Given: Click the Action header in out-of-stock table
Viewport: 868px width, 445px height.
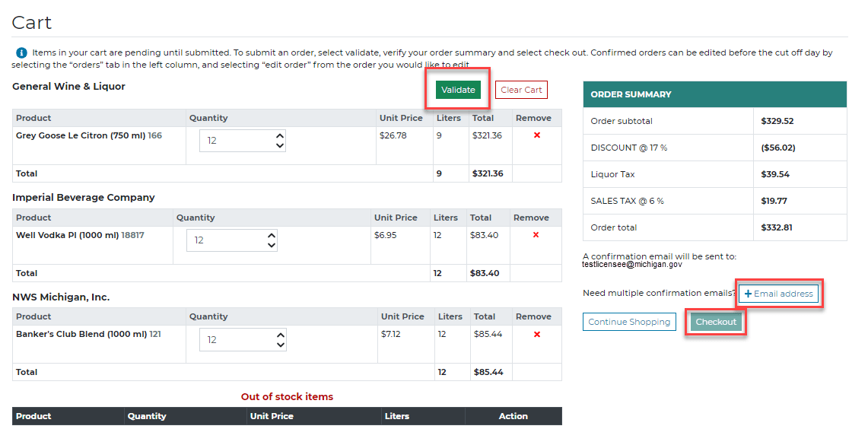Looking at the screenshot, I should (x=513, y=416).
